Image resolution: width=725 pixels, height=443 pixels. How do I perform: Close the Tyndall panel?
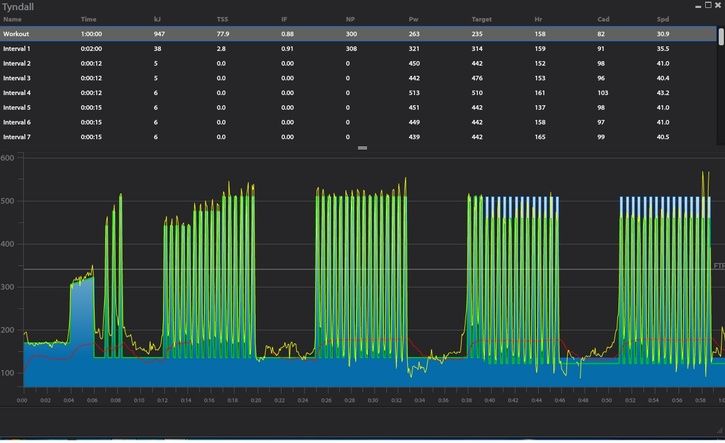click(x=718, y=6)
